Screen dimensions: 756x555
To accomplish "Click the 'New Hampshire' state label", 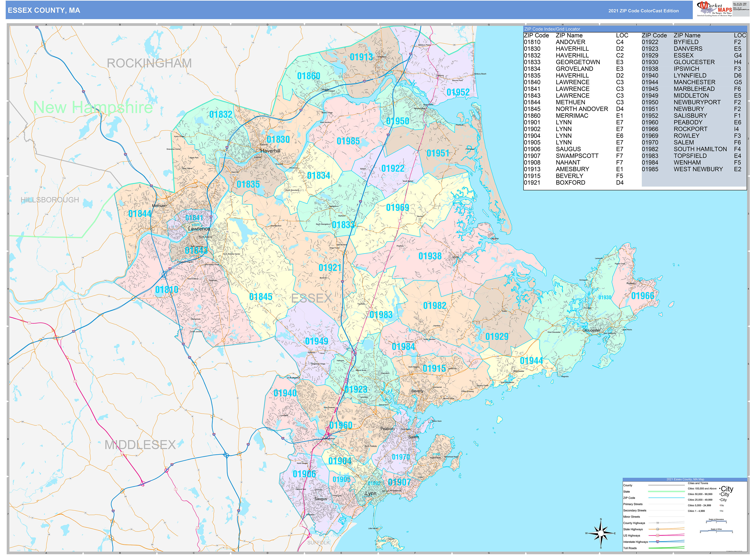I will tap(93, 108).
